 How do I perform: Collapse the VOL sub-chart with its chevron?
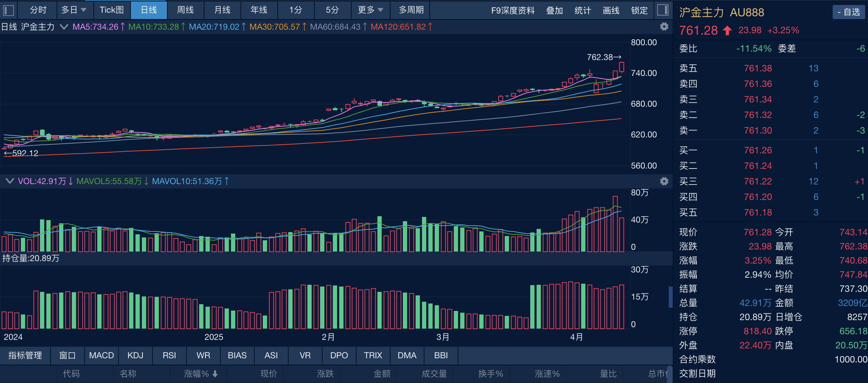coord(10,181)
